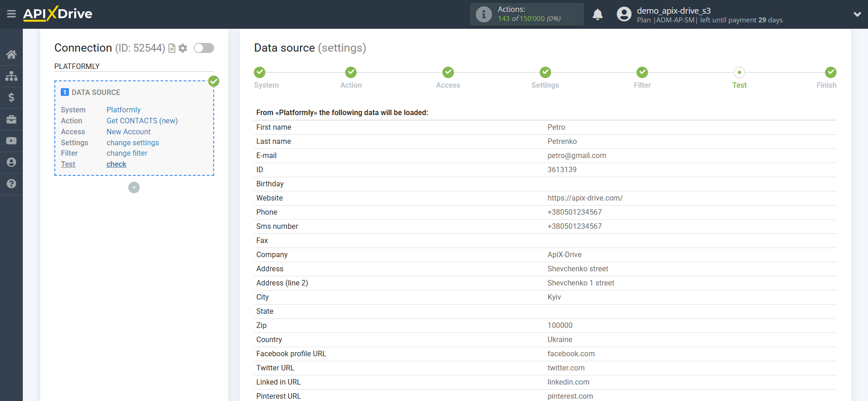
Task: Click the Action step checkmark circle
Action: coord(351,72)
